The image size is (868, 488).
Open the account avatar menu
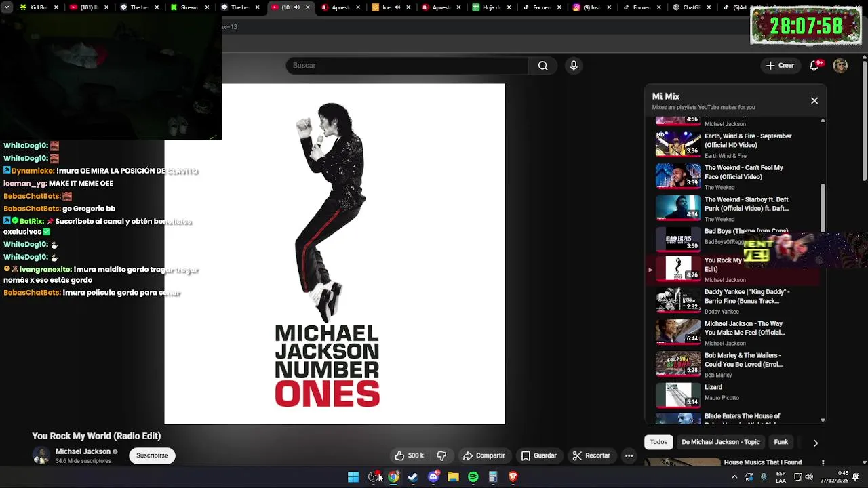coord(840,66)
